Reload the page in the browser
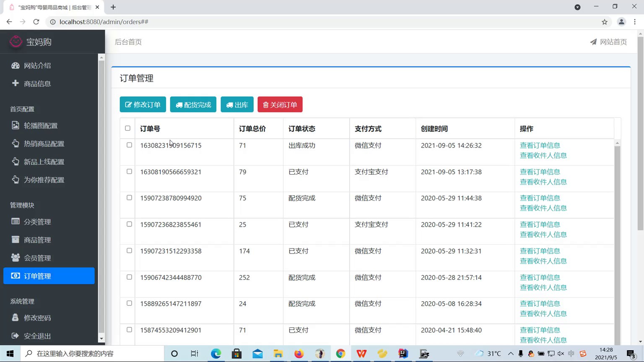This screenshot has width=644, height=362. click(x=36, y=22)
